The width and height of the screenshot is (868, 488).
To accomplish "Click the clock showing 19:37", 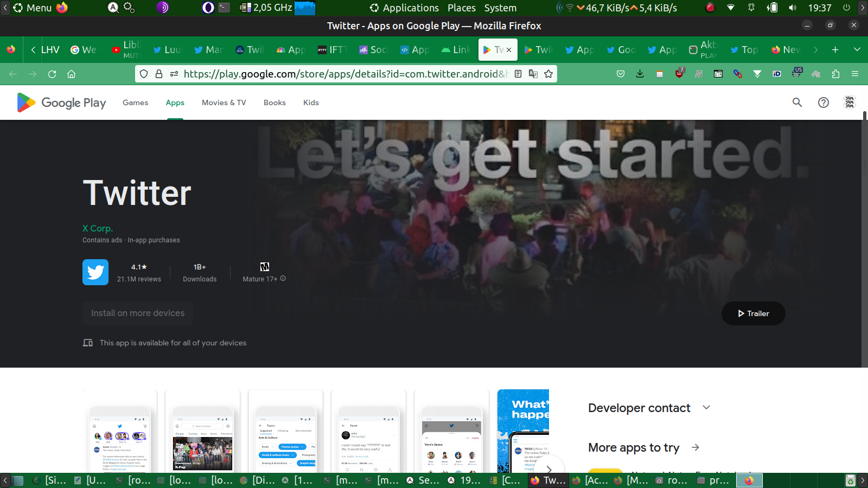I will point(819,8).
